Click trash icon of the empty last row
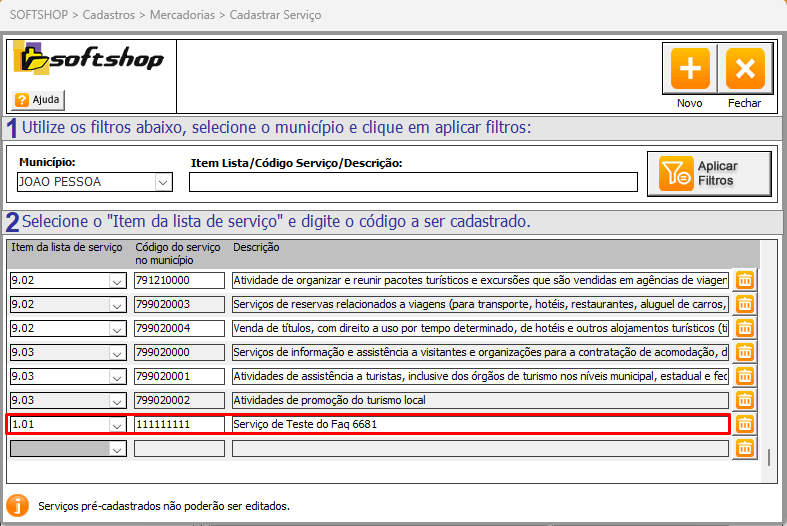Viewport: 787px width, 526px height. (745, 448)
